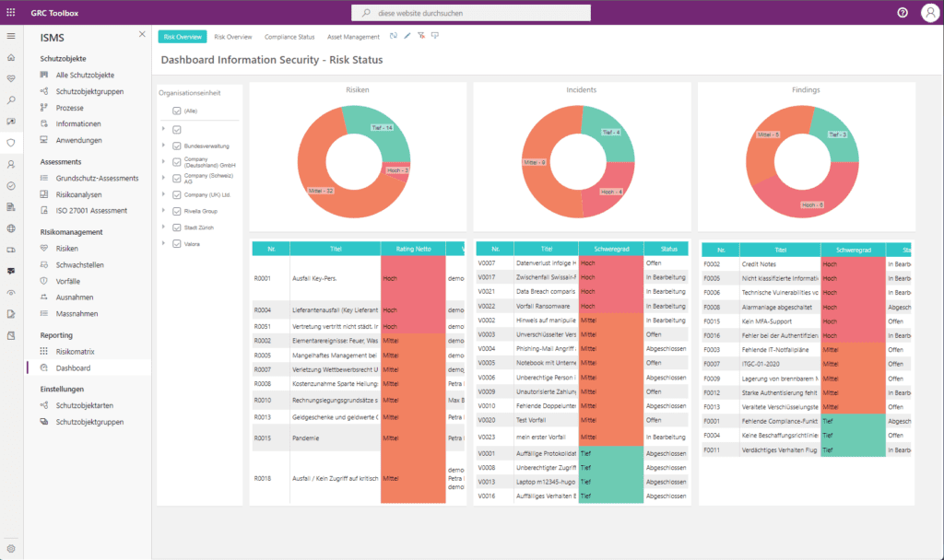Clear filters with the funnel icon
944x560 pixels.
(x=420, y=36)
